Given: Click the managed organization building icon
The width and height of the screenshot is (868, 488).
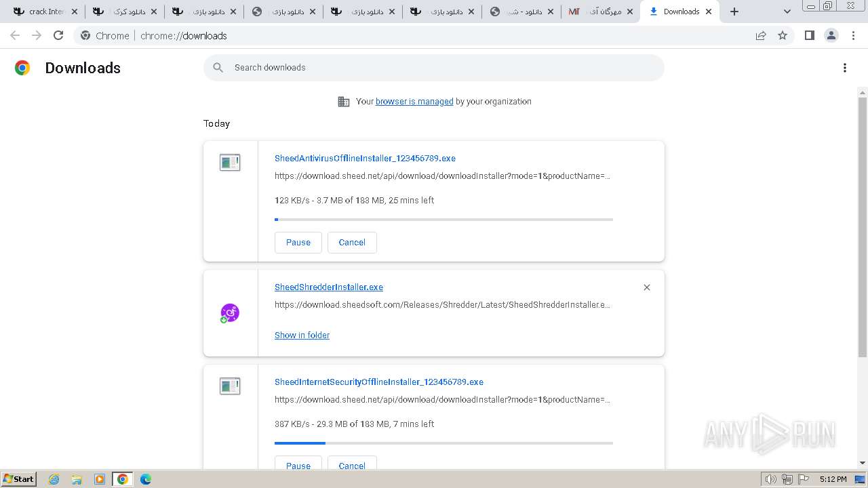Looking at the screenshot, I should pyautogui.click(x=344, y=102).
